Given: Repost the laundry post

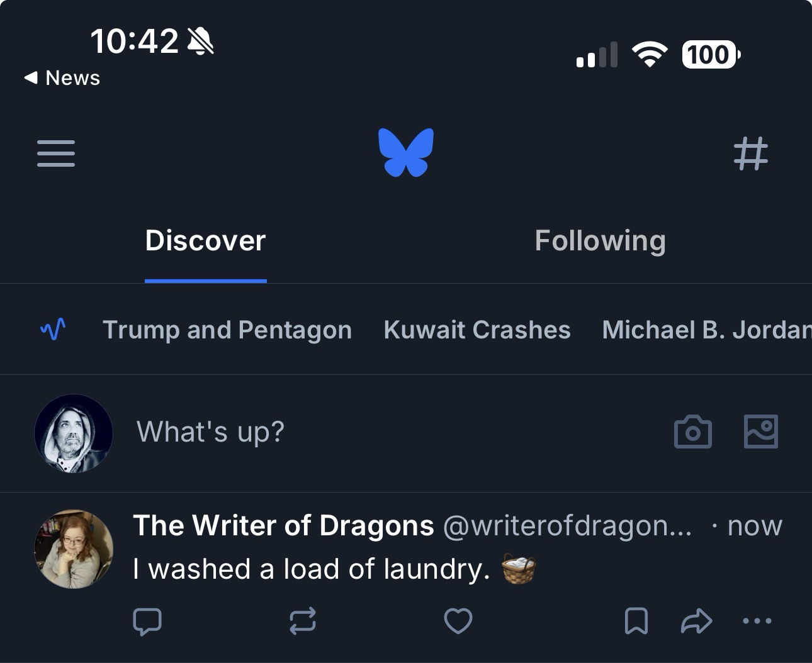Looking at the screenshot, I should (302, 621).
